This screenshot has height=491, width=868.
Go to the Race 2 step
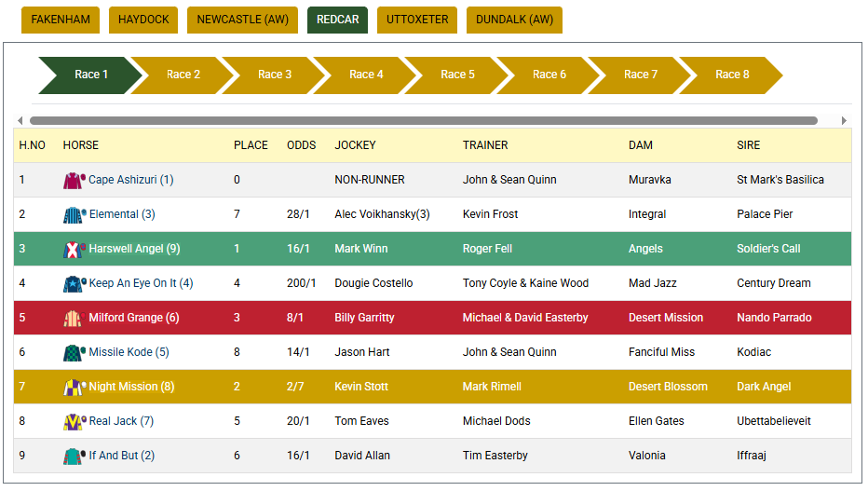[183, 75]
